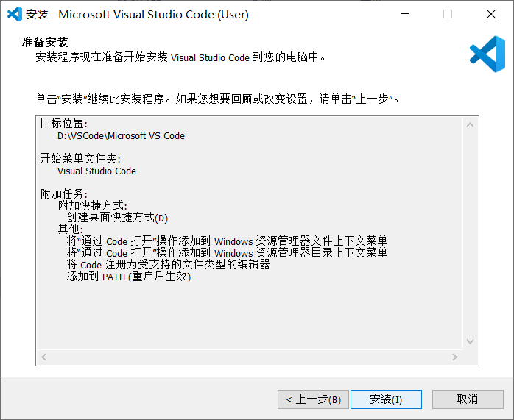This screenshot has width=514, height=420.
Task: Select the 创建桌面快捷方式(D) summary line
Action: (x=117, y=218)
